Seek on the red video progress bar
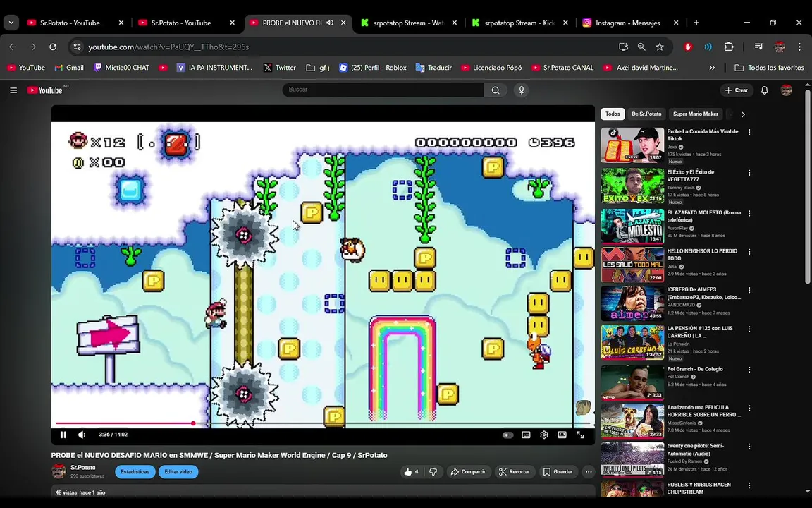The height and width of the screenshot is (508, 812). [x=323, y=423]
